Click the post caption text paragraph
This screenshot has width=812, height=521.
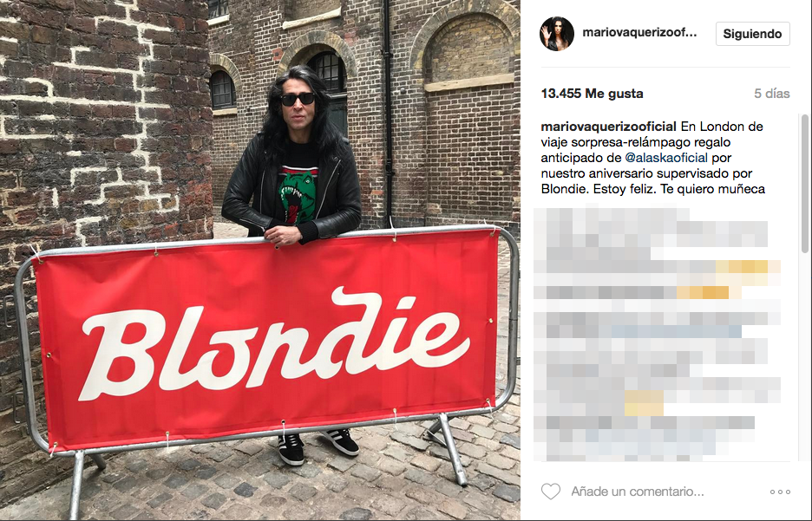point(652,158)
